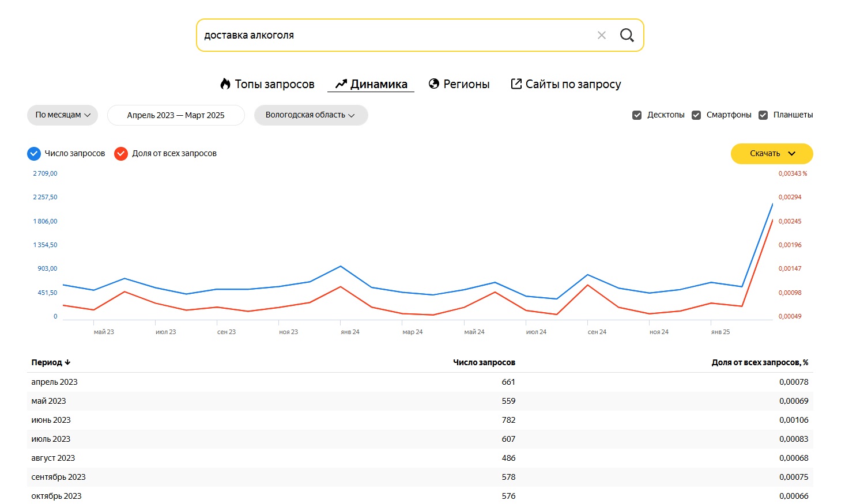Click the sort arrow next to Период

tap(67, 362)
